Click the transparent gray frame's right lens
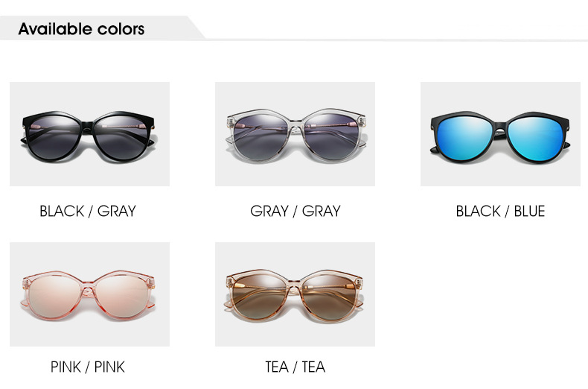Screen dimensions: 588x389 point(330,137)
